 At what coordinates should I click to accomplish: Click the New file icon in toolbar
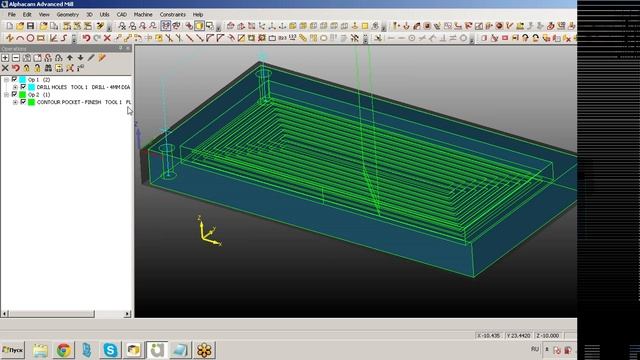coord(9,26)
